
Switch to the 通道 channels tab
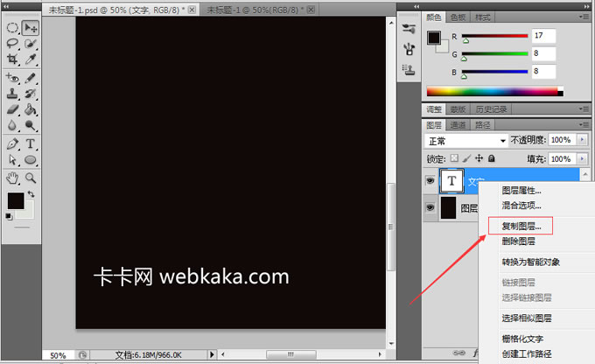[x=458, y=125]
